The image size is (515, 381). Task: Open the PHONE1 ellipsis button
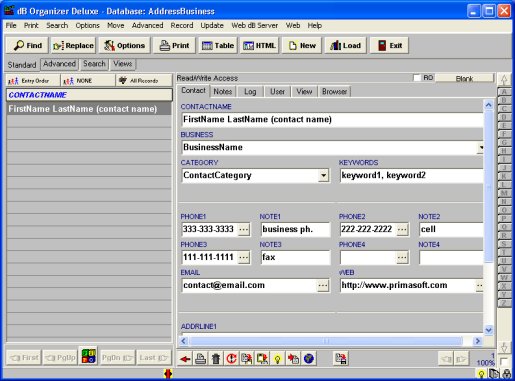[x=244, y=229]
